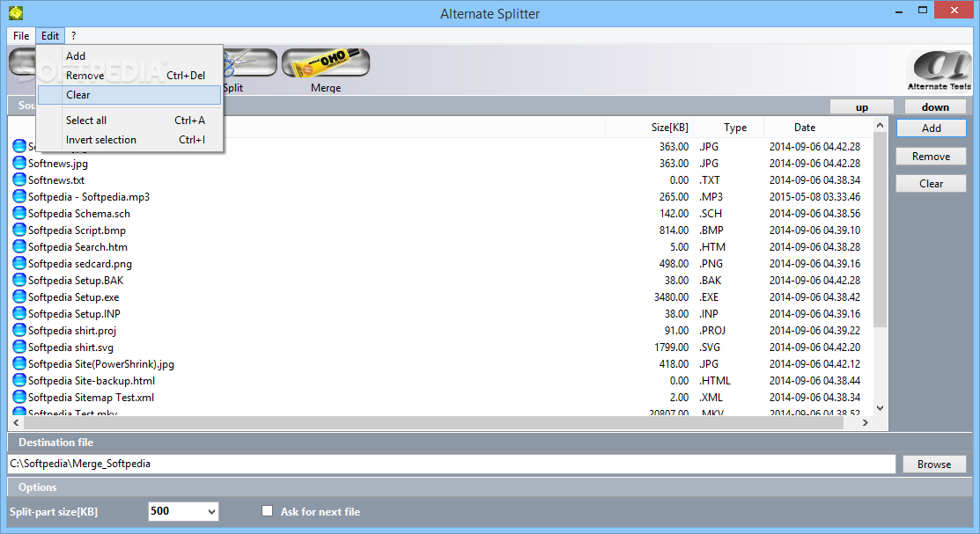Click the horizontal scrollbar right arrow

pos(865,423)
